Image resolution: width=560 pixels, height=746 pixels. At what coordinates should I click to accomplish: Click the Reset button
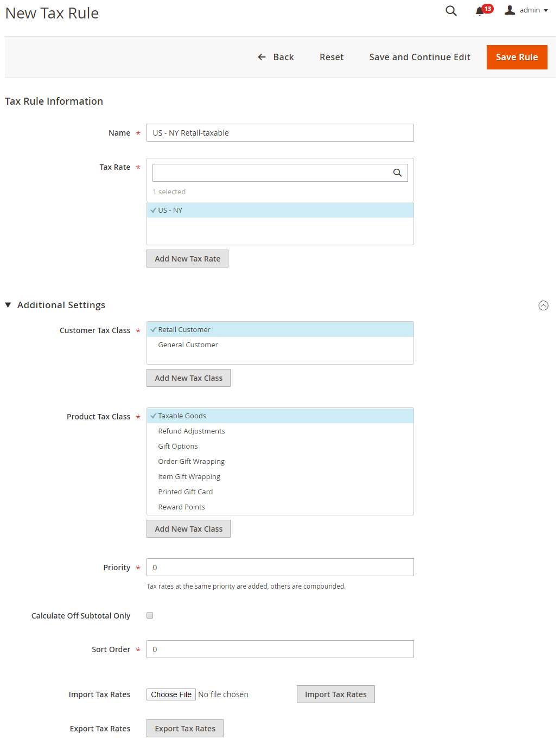tap(332, 57)
